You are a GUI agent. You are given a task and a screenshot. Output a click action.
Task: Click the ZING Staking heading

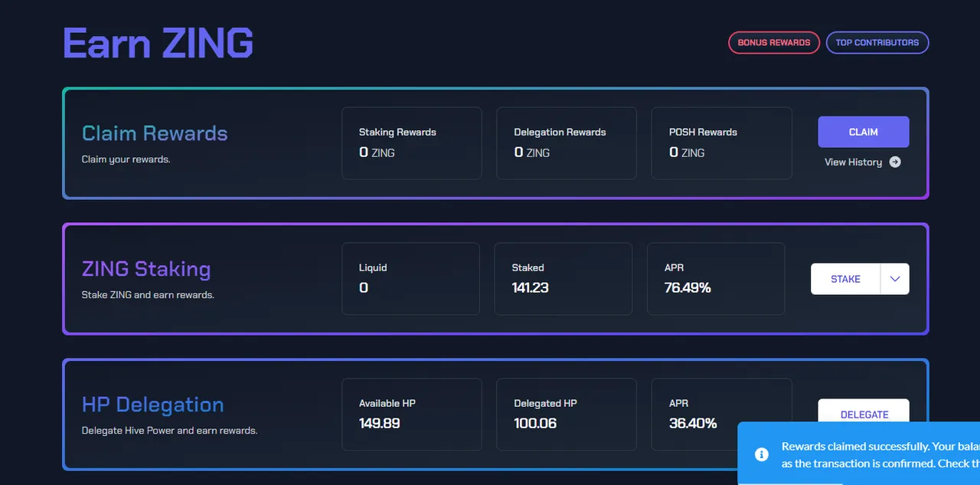146,269
